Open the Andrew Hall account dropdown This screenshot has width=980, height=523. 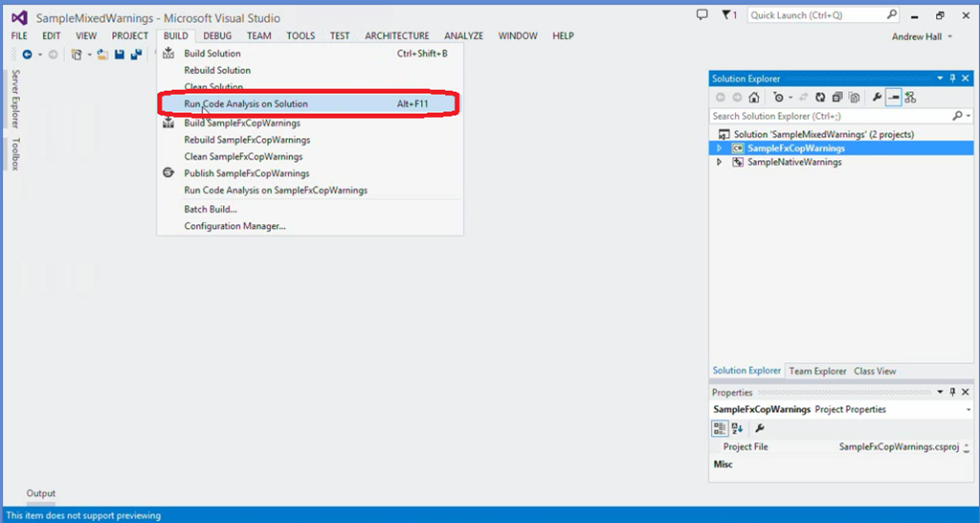tap(950, 36)
